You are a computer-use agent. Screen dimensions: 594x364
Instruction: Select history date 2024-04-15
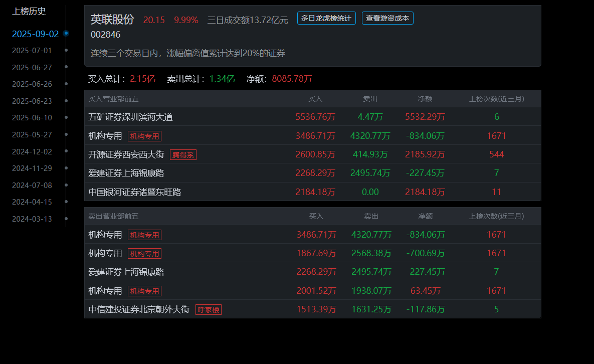32,202
